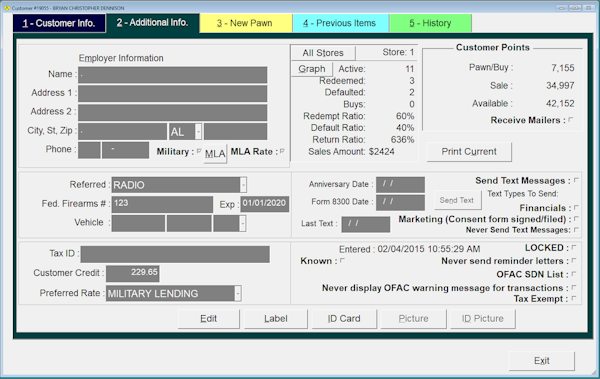
Task: Click the employer Address 1 field
Action: pyautogui.click(x=173, y=94)
